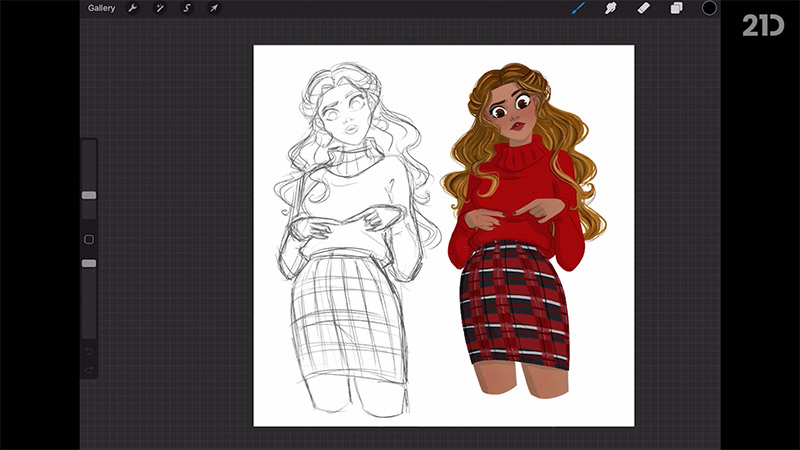Select the Smudge tool
This screenshot has width=800, height=450.
coord(610,8)
